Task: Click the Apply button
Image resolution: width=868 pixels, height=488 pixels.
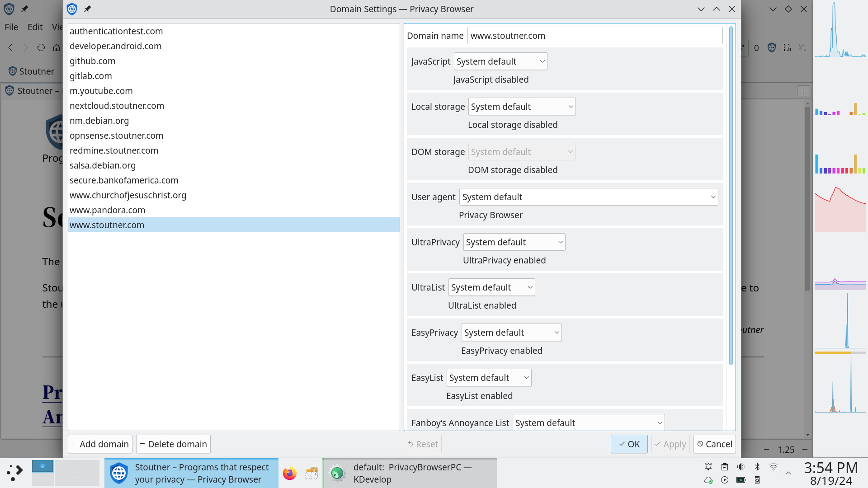Action: (670, 444)
